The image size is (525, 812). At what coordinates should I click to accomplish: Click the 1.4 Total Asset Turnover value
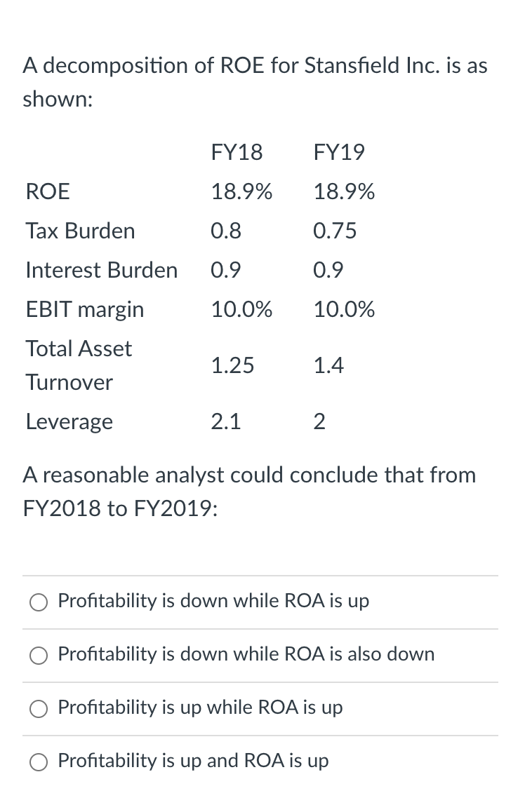coord(328,365)
